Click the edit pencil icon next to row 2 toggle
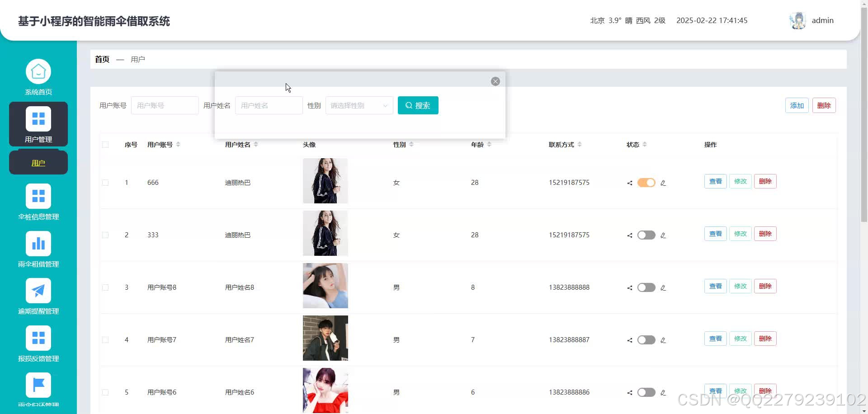Image resolution: width=868 pixels, height=414 pixels. coord(663,235)
